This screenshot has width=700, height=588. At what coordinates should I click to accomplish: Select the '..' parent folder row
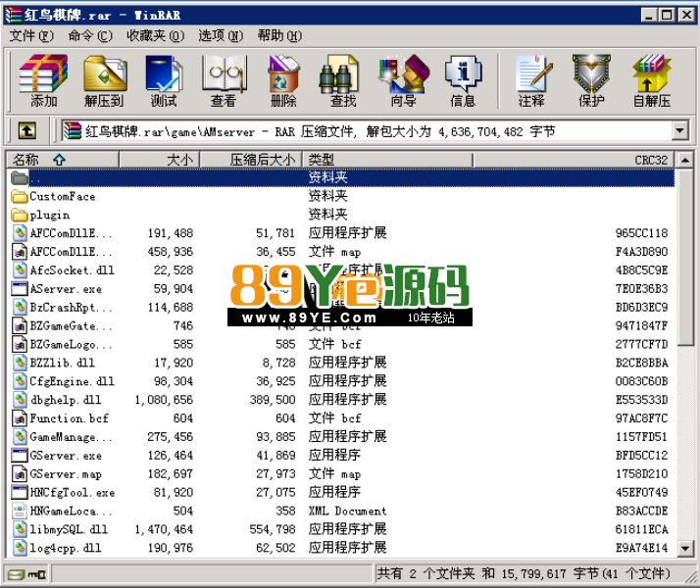tap(342, 177)
